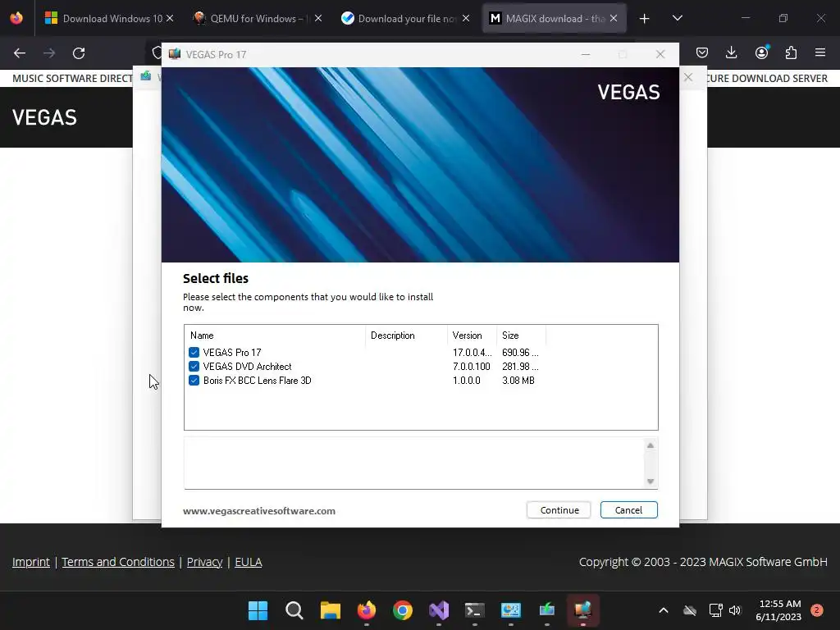Select the 690.96 size cell
Screen dimensions: 840x630
click(x=520, y=353)
